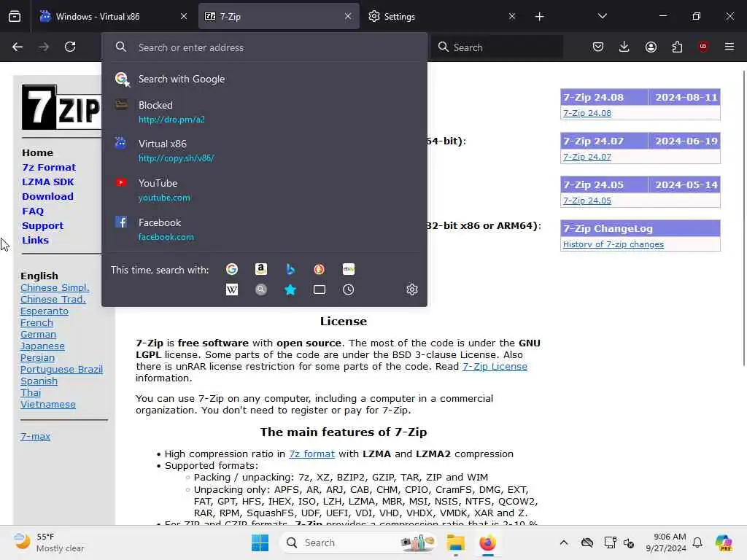Search bookmarks using the star icon

290,289
